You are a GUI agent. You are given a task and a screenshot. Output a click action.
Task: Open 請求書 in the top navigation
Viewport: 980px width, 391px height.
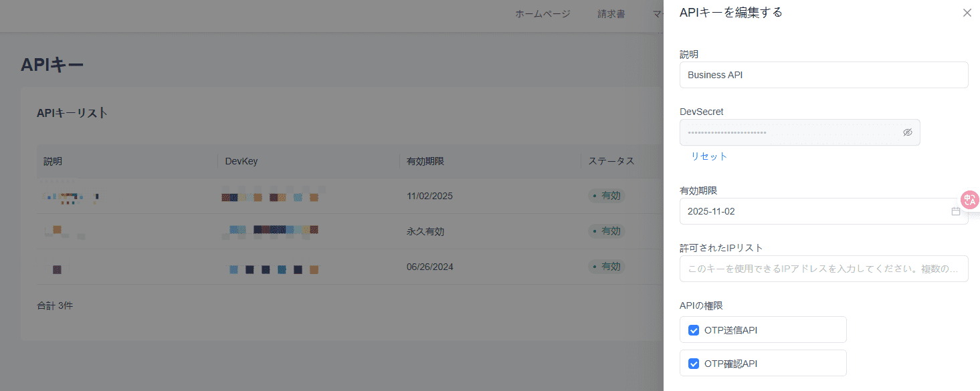click(x=611, y=14)
